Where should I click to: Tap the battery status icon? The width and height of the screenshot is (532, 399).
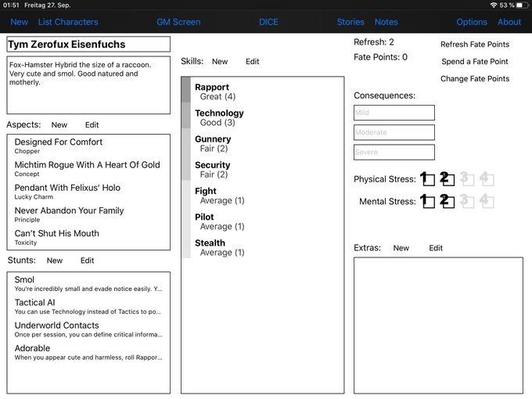(522, 5)
